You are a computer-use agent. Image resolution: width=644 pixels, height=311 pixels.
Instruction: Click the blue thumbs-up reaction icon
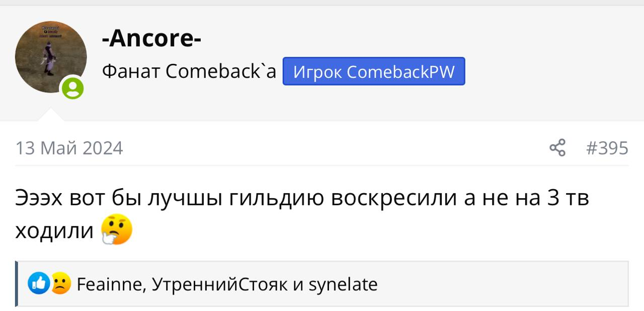click(38, 284)
